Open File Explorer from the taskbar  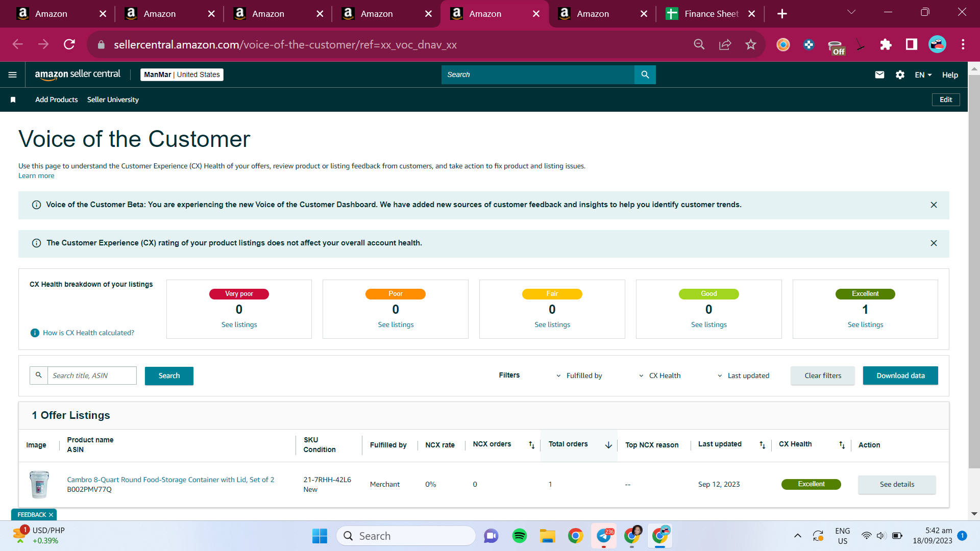pyautogui.click(x=547, y=536)
